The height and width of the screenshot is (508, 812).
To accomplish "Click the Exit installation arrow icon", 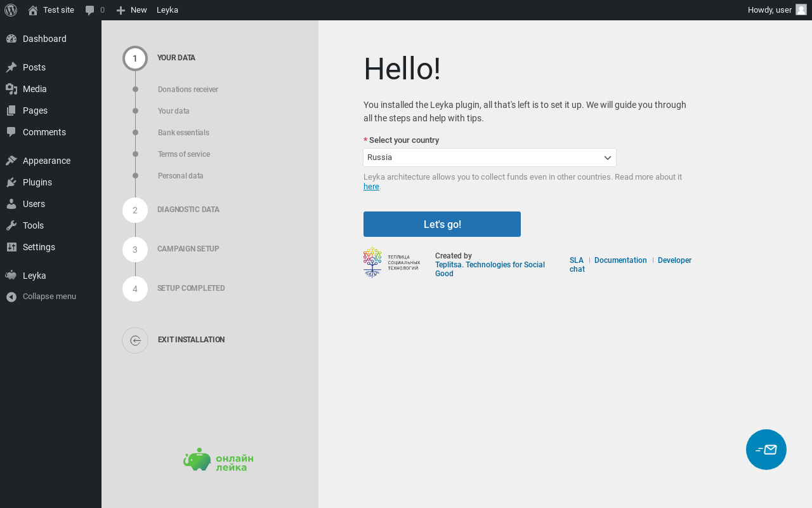I will pyautogui.click(x=135, y=340).
